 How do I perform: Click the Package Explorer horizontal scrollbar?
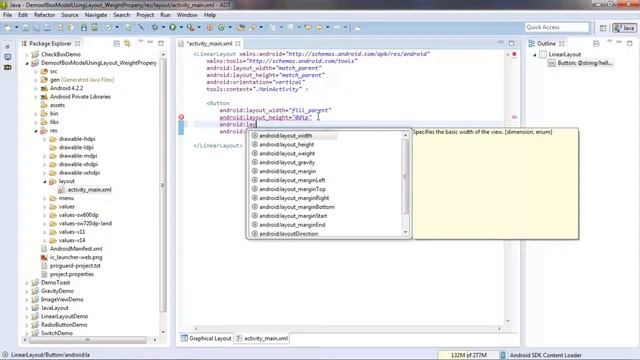(x=88, y=340)
